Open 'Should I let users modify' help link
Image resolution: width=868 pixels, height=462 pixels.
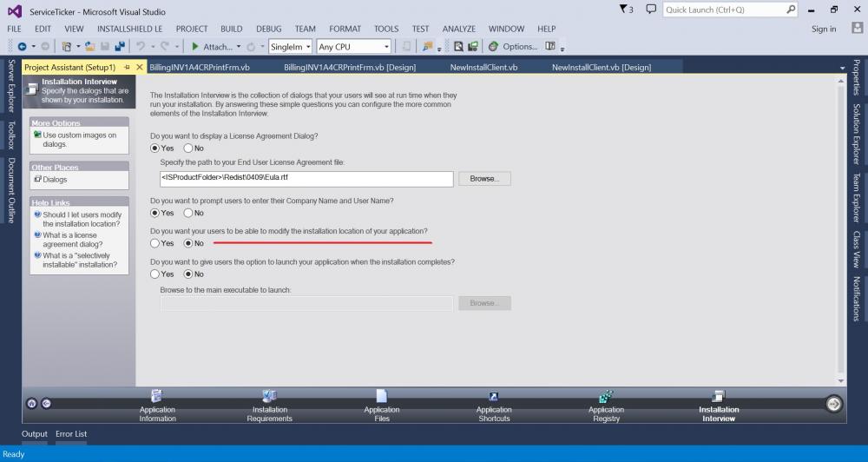point(82,220)
